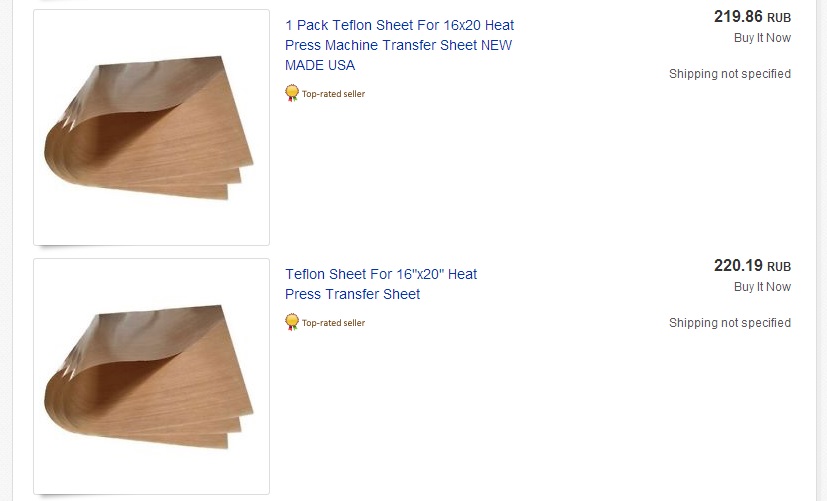
Task: Click Shipping not specified on the second listing
Action: (729, 323)
